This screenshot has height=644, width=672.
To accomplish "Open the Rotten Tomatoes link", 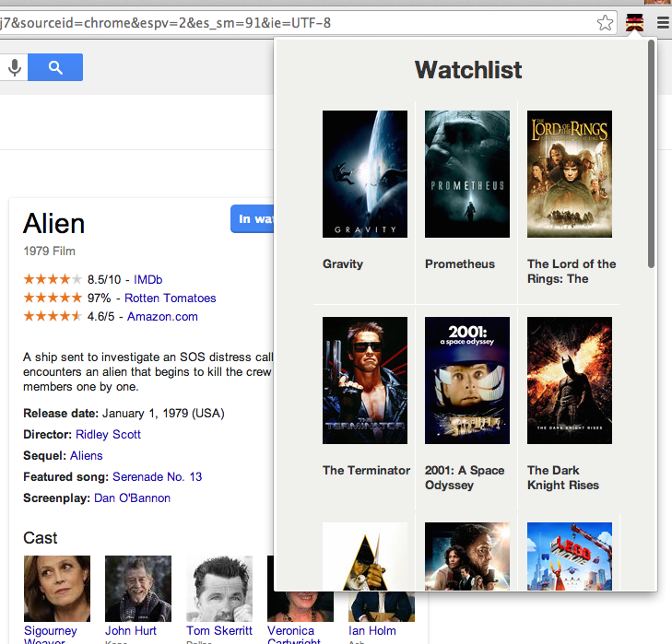I will click(171, 298).
